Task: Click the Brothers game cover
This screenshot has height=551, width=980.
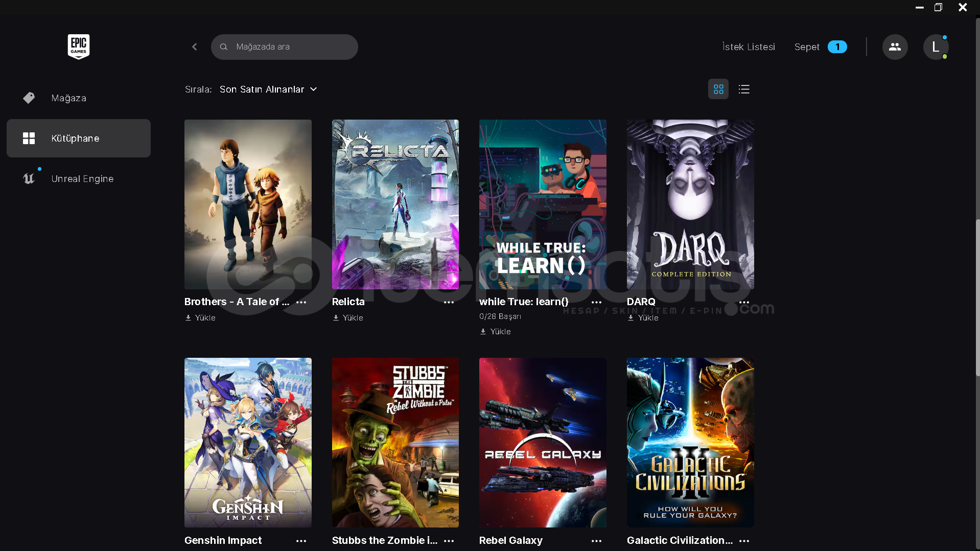Action: pos(248,204)
